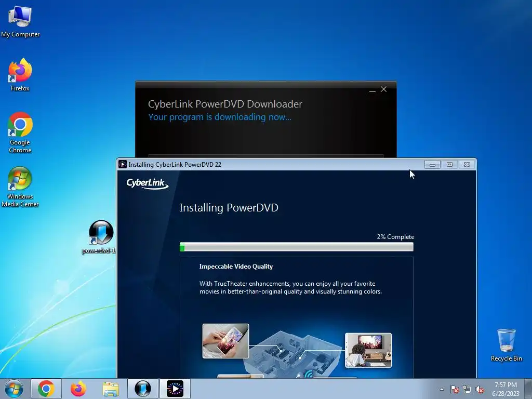The height and width of the screenshot is (399, 532).
Task: Close the Installing CyberLink PowerDVD 22 window
Action: tap(467, 165)
